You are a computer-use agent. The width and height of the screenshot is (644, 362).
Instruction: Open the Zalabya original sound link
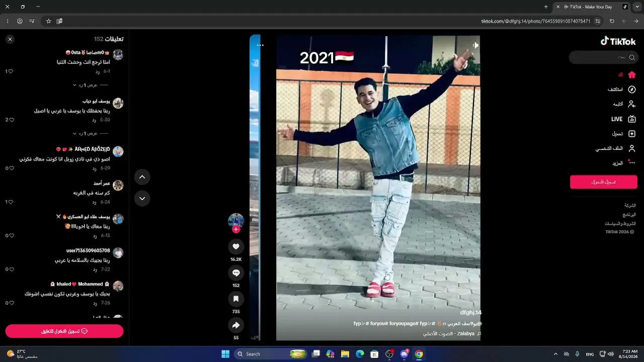click(452, 333)
